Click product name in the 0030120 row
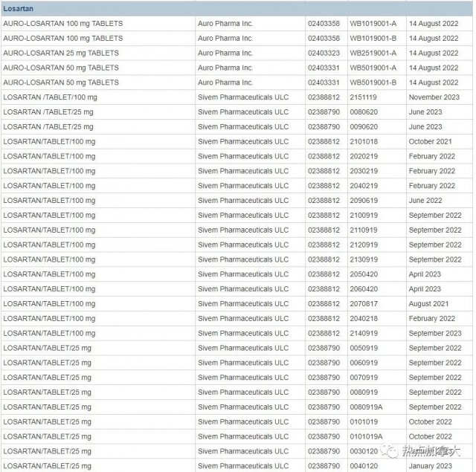This screenshot has height=472, width=476. click(47, 451)
